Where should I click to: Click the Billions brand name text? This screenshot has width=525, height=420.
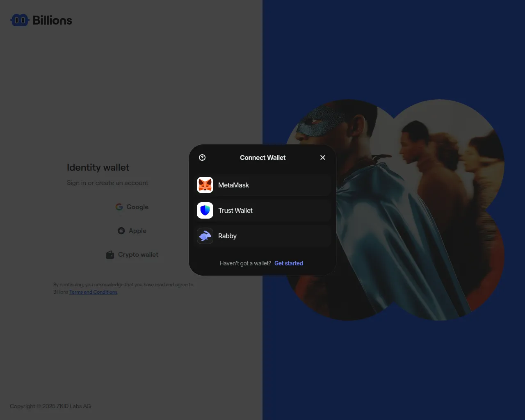(52, 20)
